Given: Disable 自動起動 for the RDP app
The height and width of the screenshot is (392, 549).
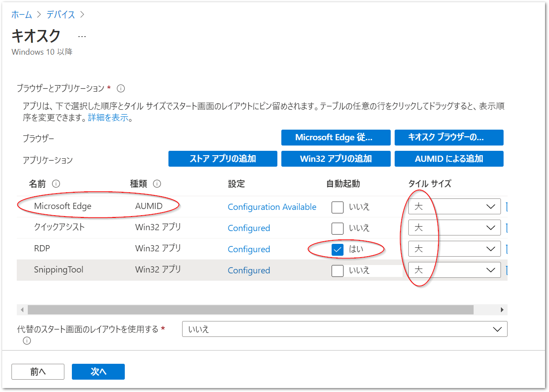Looking at the screenshot, I should [x=337, y=249].
